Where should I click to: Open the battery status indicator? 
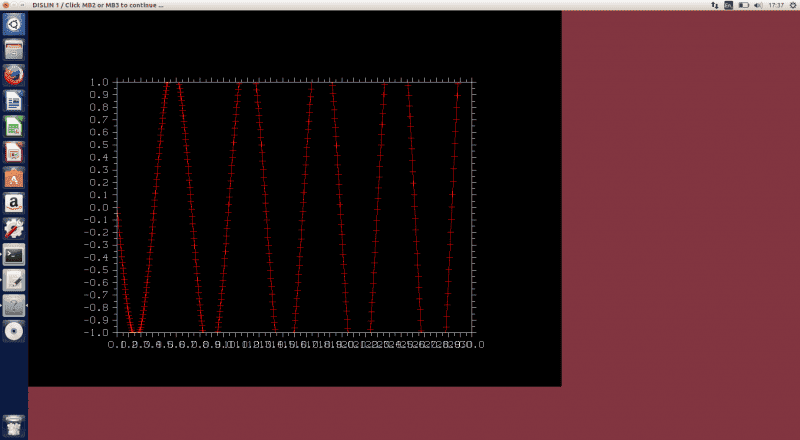tap(743, 5)
